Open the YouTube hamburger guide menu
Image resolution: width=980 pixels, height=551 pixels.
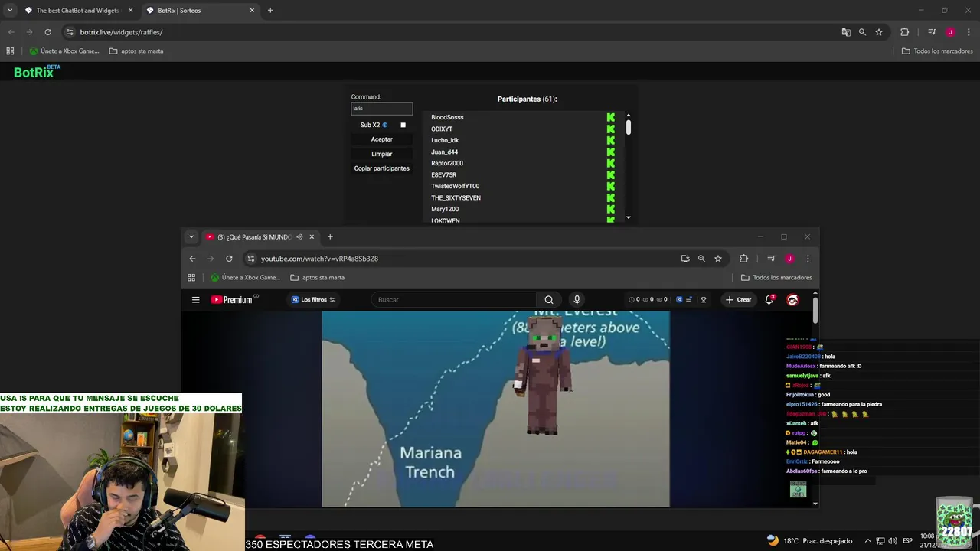point(196,300)
